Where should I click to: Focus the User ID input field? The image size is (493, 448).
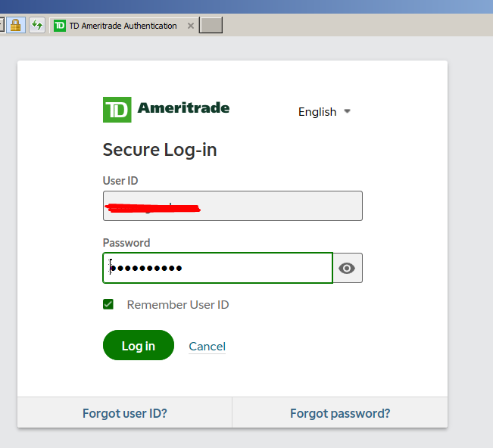point(232,206)
